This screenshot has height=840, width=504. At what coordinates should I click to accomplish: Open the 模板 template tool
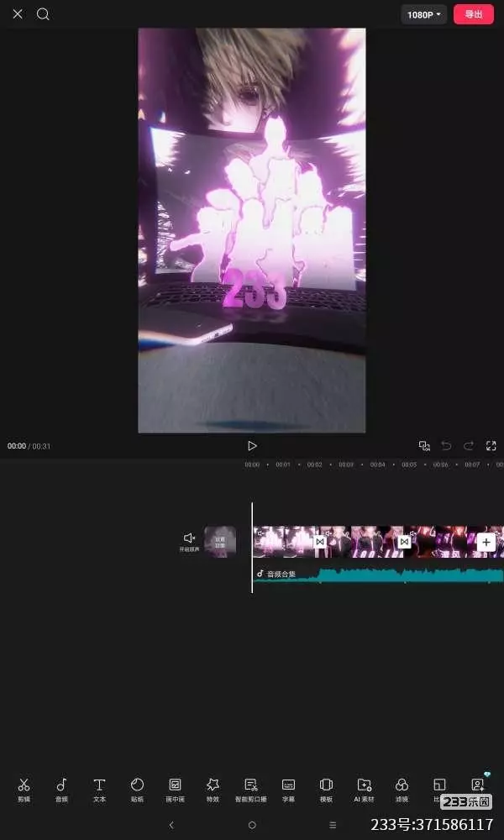tap(326, 790)
